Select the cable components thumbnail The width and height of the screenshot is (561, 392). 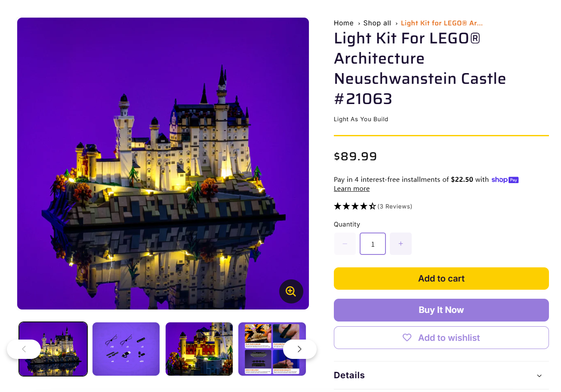(x=126, y=349)
